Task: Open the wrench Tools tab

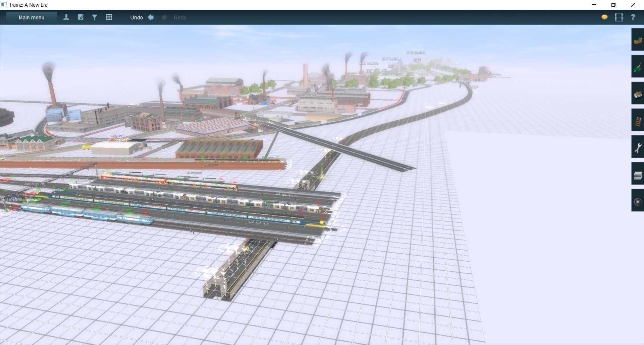Action: 638,147
